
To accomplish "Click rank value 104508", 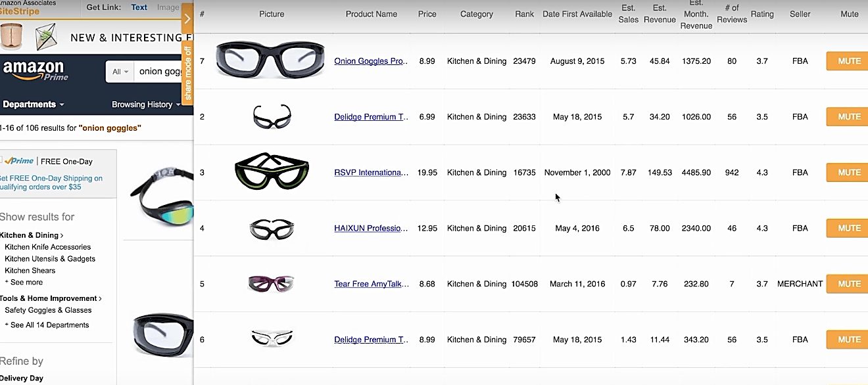I will [x=524, y=284].
